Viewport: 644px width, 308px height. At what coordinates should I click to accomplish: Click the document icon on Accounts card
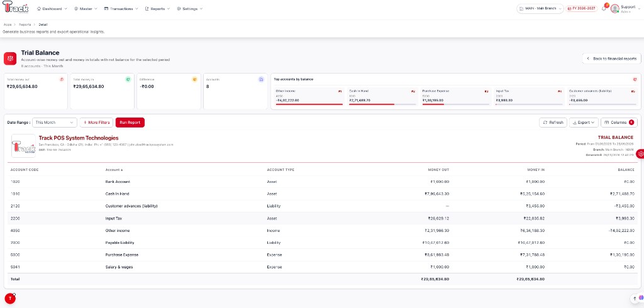point(261,79)
